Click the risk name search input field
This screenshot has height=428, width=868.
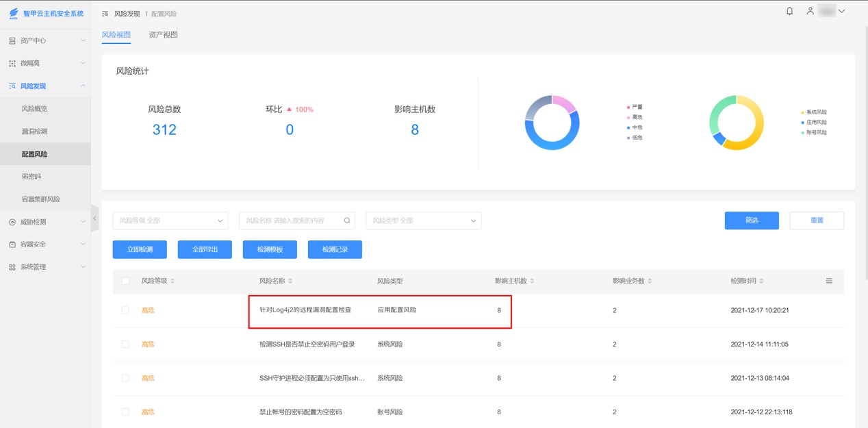[x=291, y=221]
